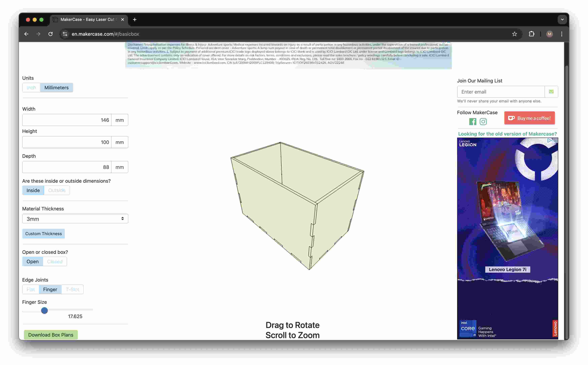This screenshot has height=365, width=588.
Task: Click the Edge Joints label
Action: tap(35, 280)
